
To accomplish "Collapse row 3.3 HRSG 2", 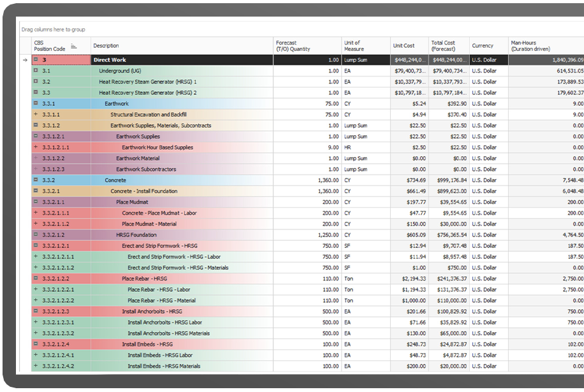I will click(36, 92).
